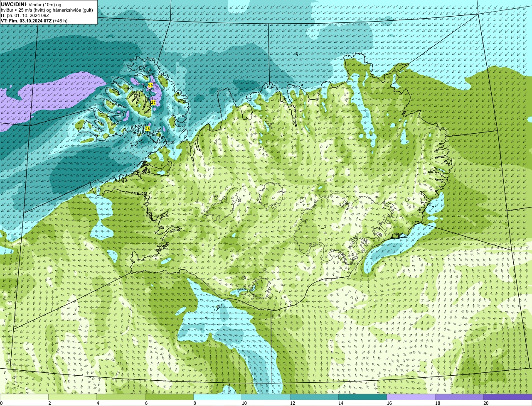Click the 4–6 m/s legend color swatch
532x406 pixels.
121,397
